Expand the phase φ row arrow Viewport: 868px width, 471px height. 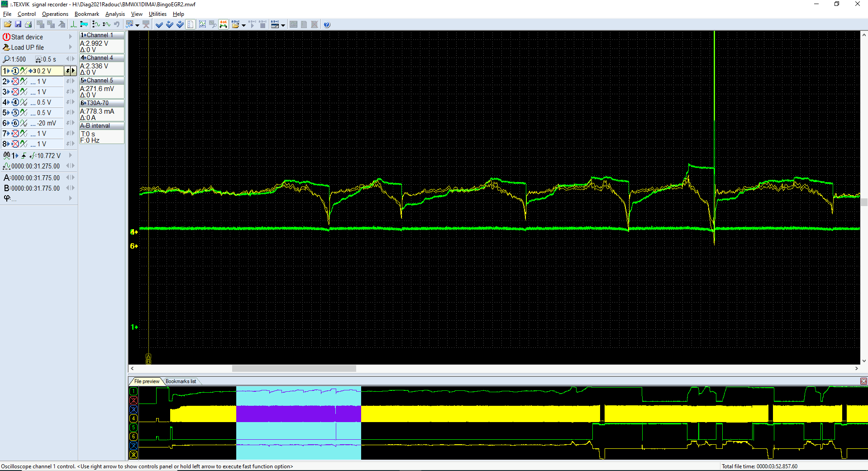pyautogui.click(x=71, y=198)
